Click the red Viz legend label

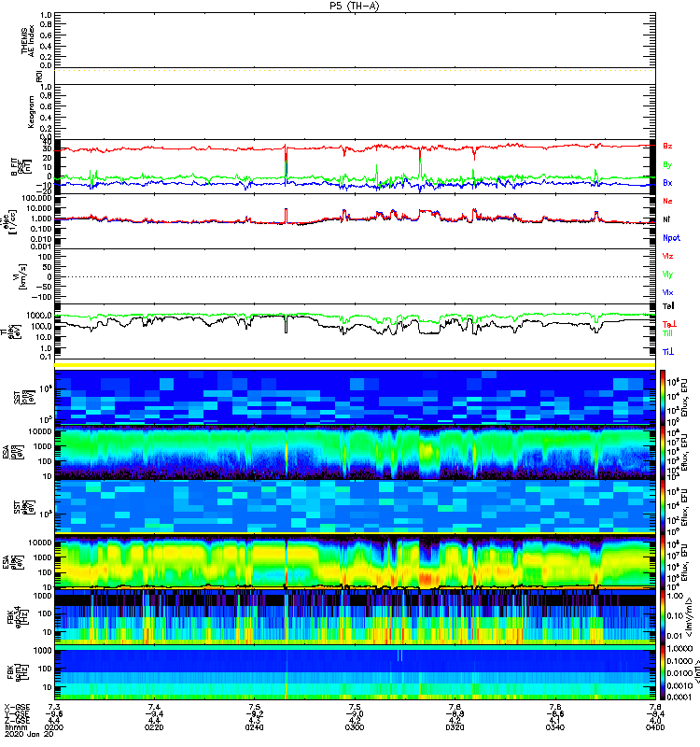[667, 256]
